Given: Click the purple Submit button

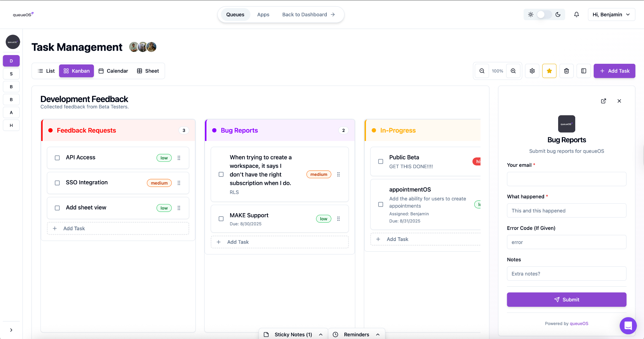Looking at the screenshot, I should tap(567, 299).
